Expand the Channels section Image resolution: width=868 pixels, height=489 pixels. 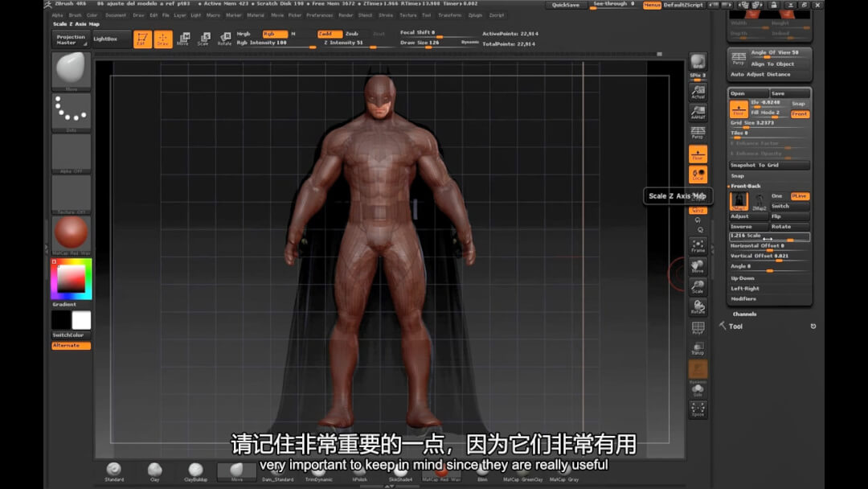pyautogui.click(x=744, y=314)
